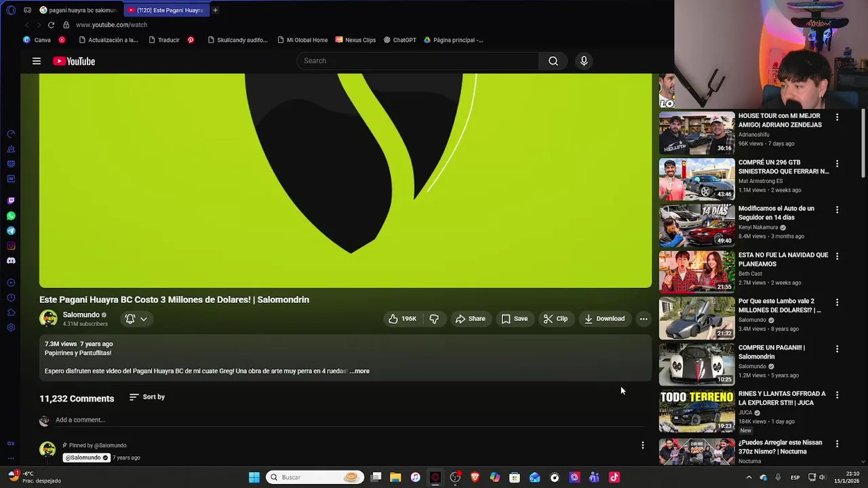This screenshot has height=488, width=868.
Task: Open the Nexus Clips bookmark
Action: point(355,40)
